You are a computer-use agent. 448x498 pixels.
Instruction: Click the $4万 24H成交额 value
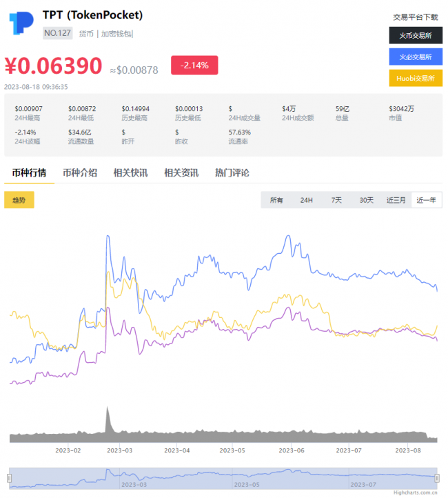pyautogui.click(x=289, y=108)
